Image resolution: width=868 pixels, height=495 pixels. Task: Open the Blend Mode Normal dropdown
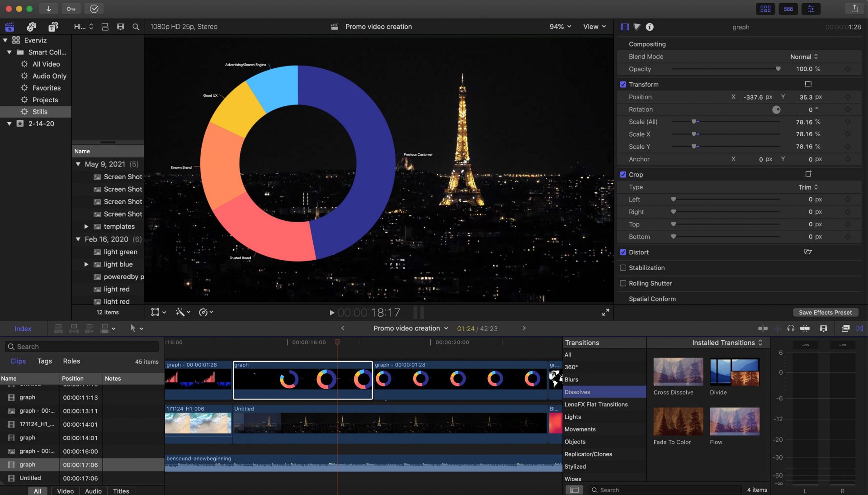coord(804,57)
